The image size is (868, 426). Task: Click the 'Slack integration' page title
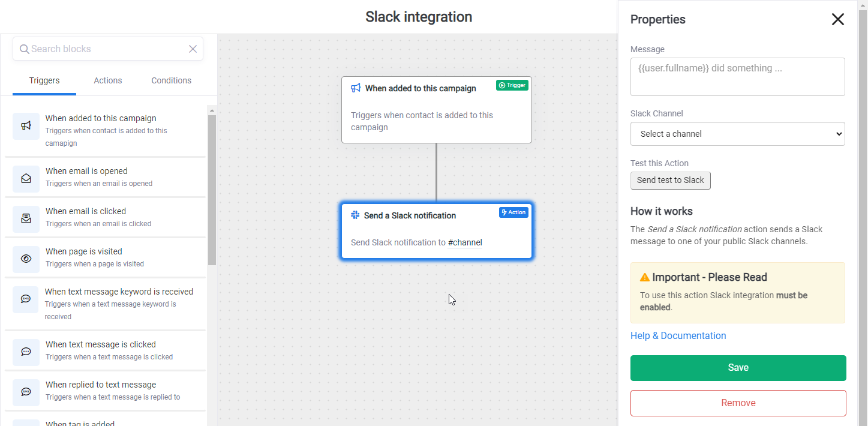click(419, 17)
